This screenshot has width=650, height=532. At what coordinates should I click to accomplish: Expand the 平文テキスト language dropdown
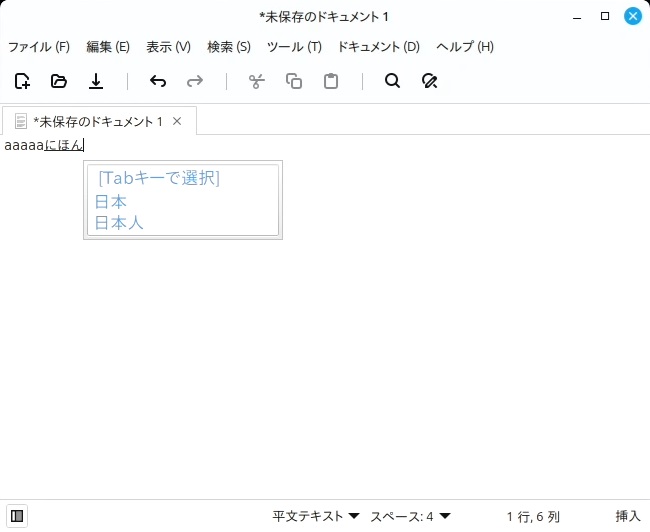point(315,516)
